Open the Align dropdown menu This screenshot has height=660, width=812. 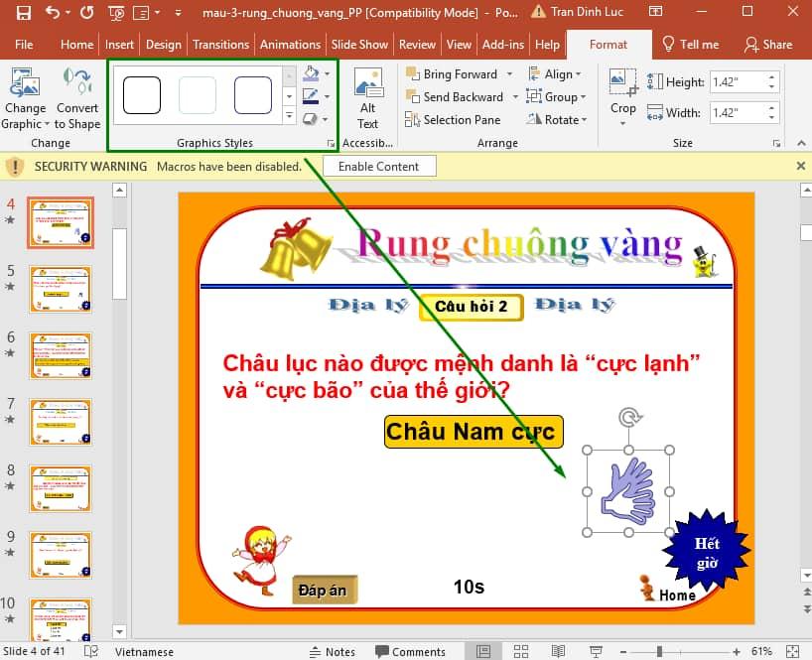click(556, 73)
